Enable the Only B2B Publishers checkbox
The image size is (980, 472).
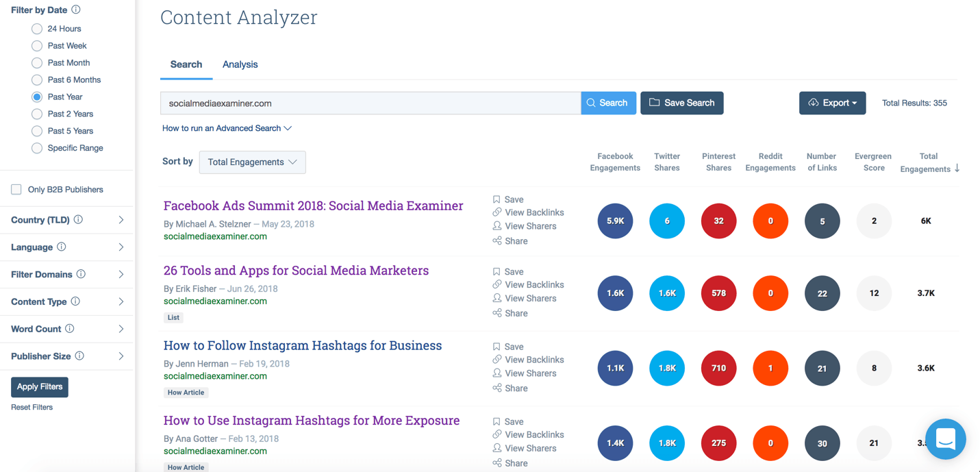tap(16, 189)
